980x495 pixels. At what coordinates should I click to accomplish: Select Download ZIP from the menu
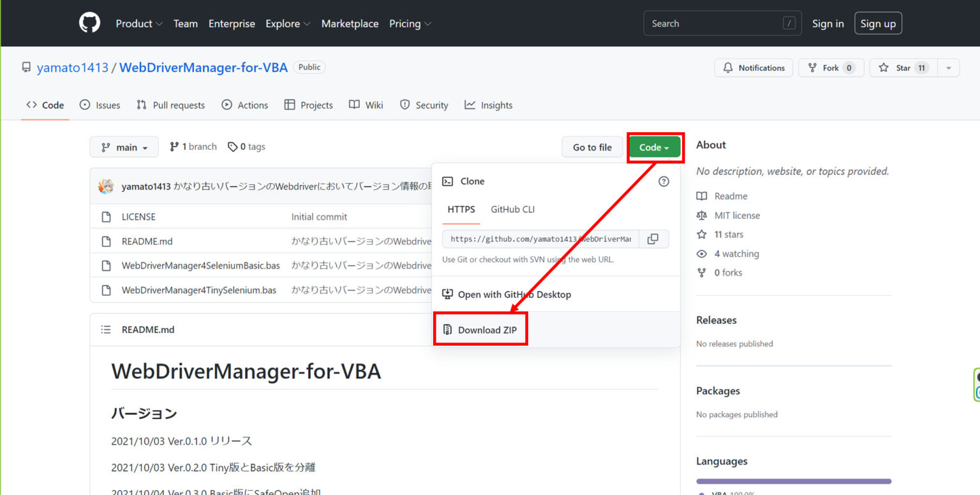click(487, 330)
